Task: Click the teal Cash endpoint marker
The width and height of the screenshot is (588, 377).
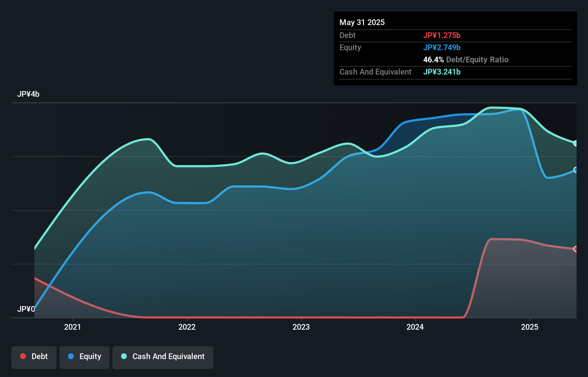Action: tap(576, 143)
